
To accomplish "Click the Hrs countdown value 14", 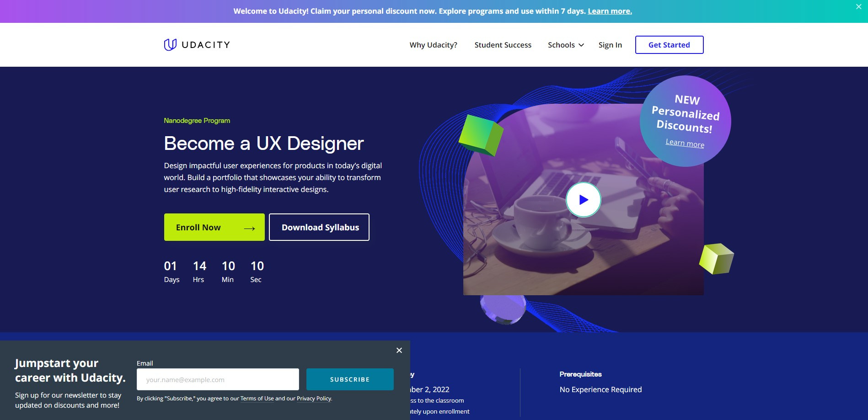I will click(x=199, y=266).
